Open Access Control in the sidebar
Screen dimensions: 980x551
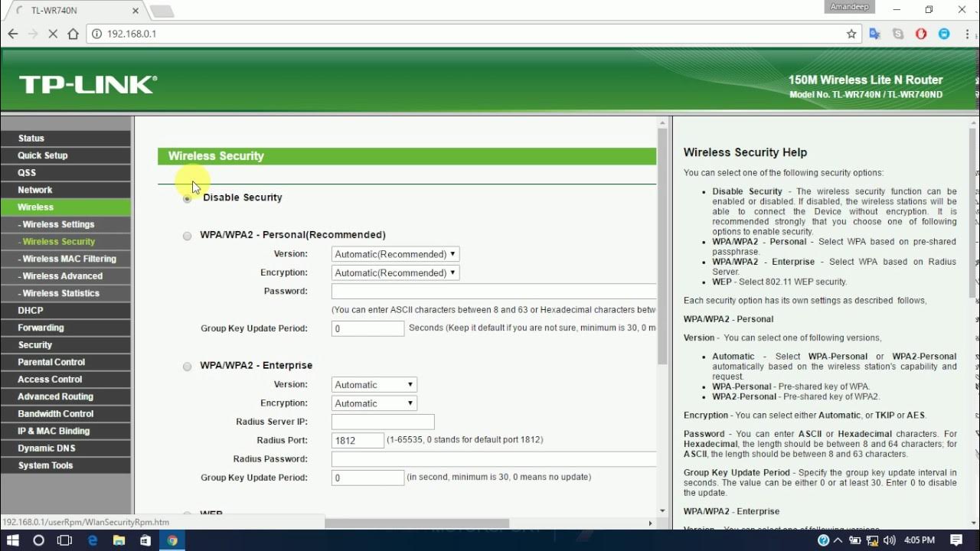[x=66, y=380]
